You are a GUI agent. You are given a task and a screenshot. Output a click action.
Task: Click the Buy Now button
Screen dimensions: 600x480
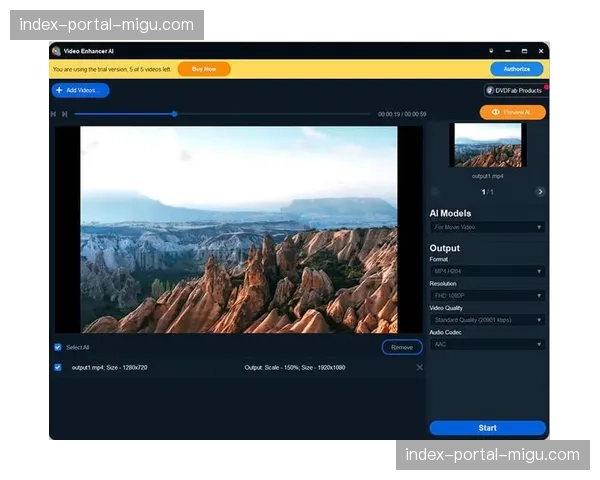[204, 69]
